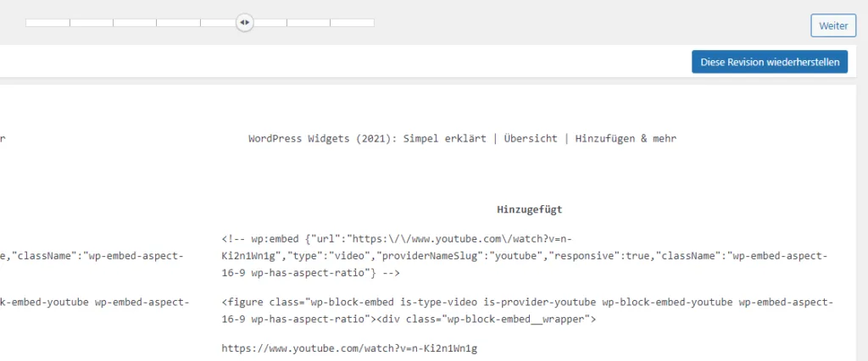The width and height of the screenshot is (868, 361).
Task: Click the revision slider handle
Action: [244, 23]
